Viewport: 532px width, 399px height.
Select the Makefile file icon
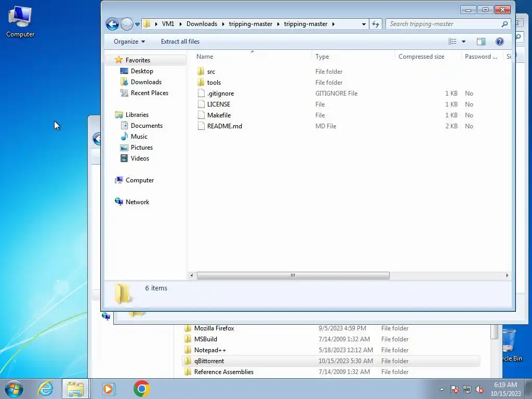click(201, 115)
